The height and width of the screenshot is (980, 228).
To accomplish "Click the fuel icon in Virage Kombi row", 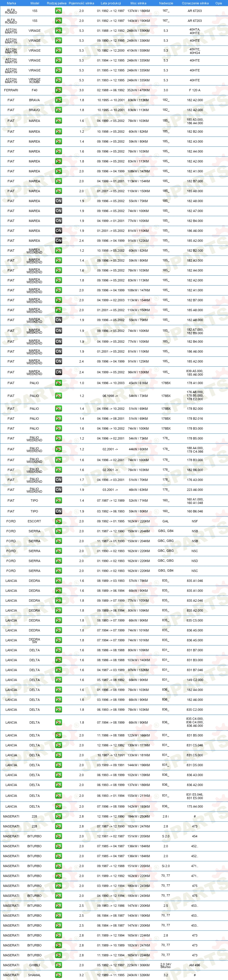I will point(59,80).
